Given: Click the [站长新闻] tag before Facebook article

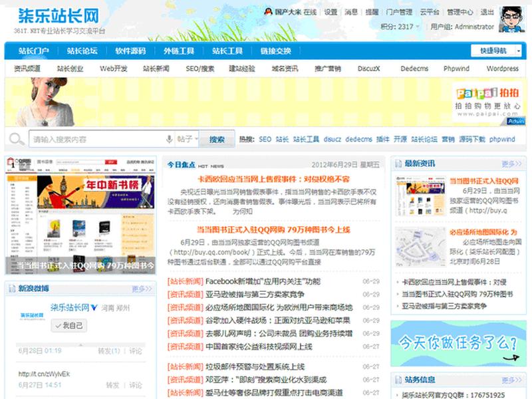Looking at the screenshot, I should 186,281.
